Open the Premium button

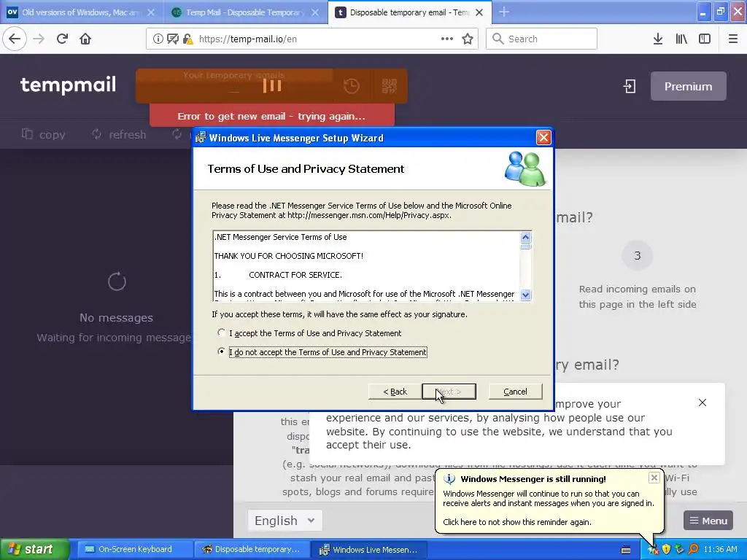click(x=689, y=86)
